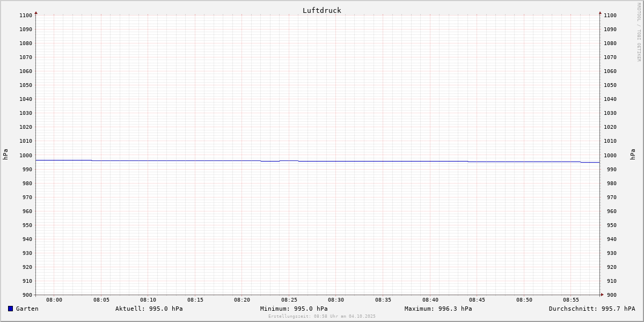Click the 08:45 time axis label
This screenshot has width=644, height=322.
click(477, 299)
